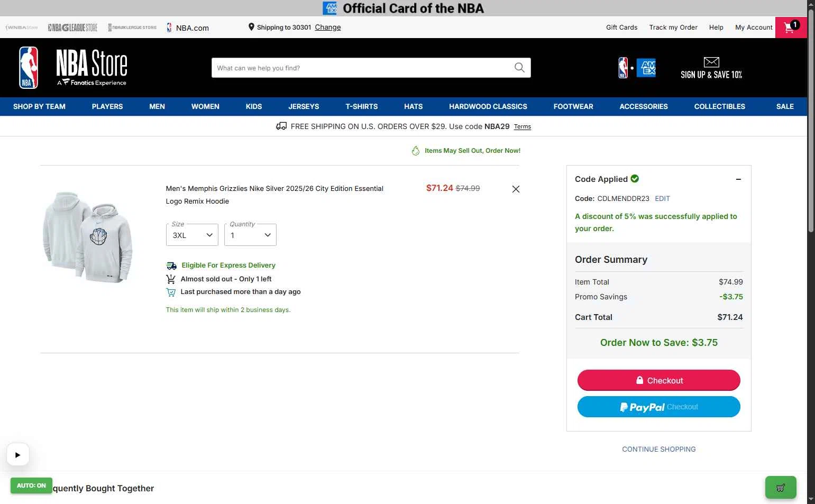
Task: Open the shopping cart icon with badge
Action: pyautogui.click(x=791, y=27)
